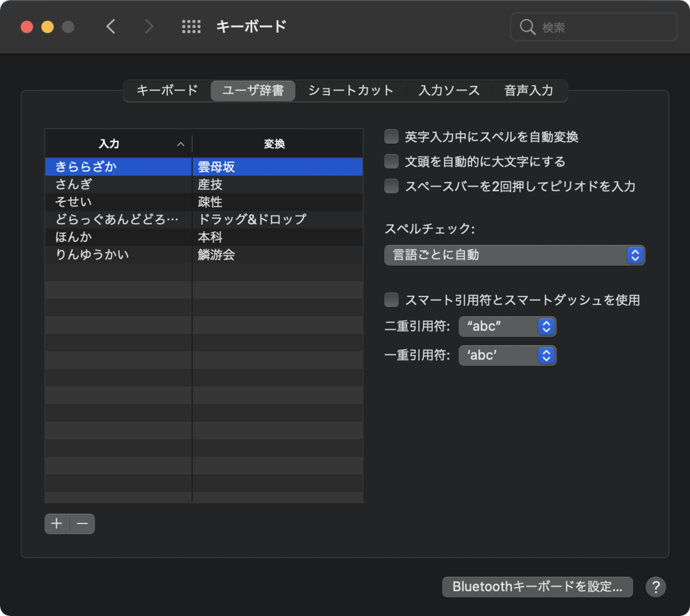Click the back navigation arrow
This screenshot has height=616, width=690.
click(111, 26)
